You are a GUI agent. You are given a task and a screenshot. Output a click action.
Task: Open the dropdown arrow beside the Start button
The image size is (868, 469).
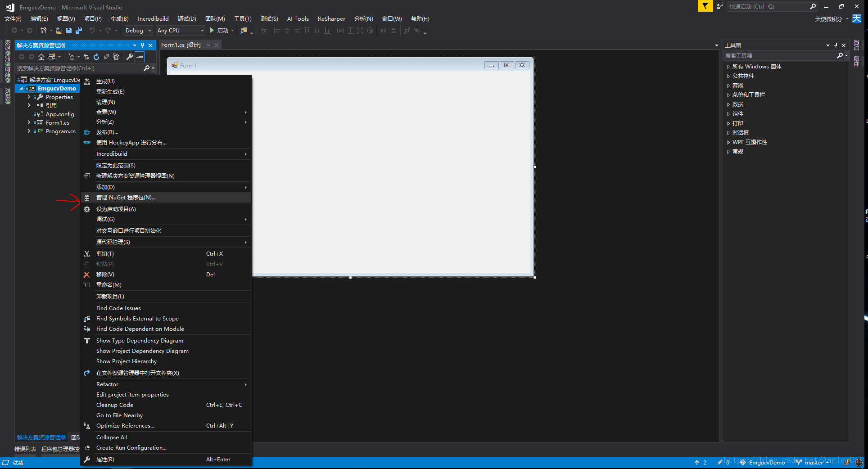(232, 31)
